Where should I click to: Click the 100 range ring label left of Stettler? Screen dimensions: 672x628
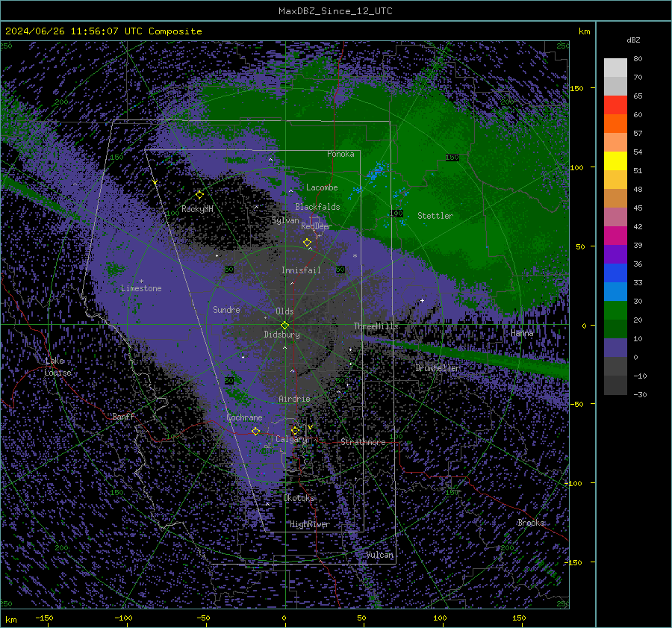396,213
